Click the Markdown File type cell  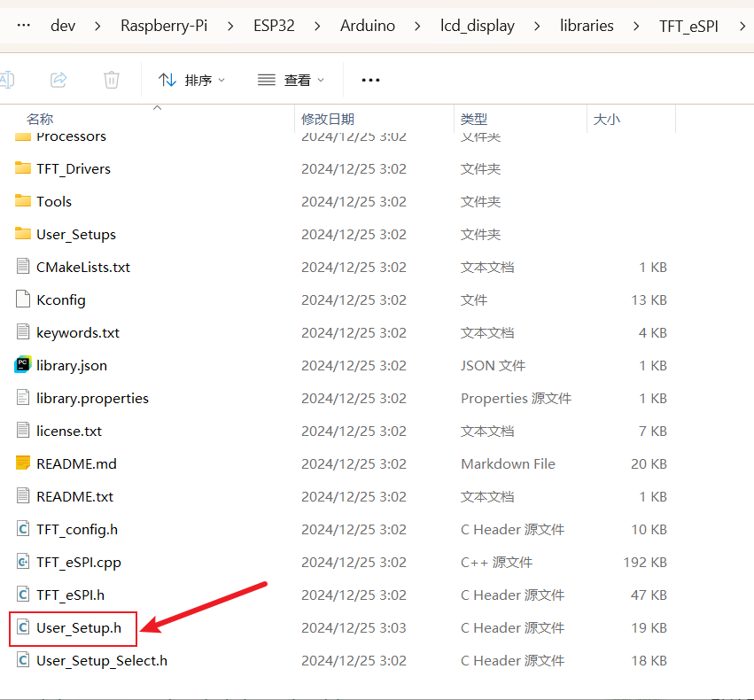click(x=509, y=464)
